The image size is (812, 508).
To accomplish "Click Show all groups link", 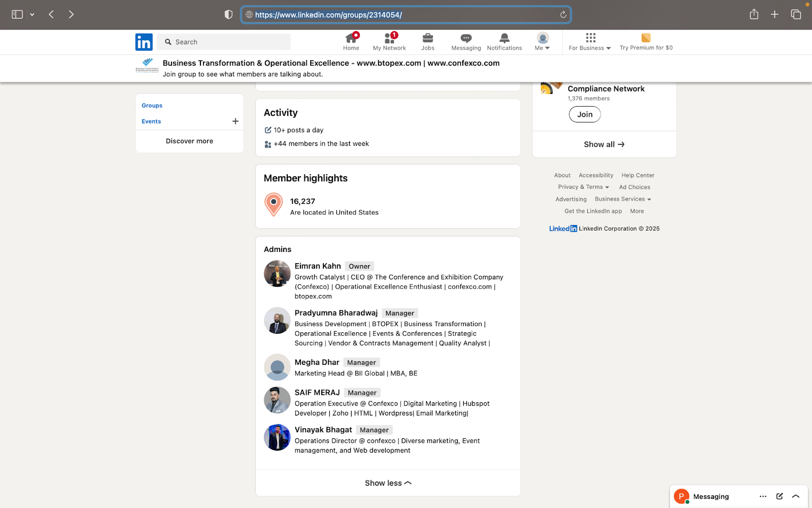I will 604,144.
